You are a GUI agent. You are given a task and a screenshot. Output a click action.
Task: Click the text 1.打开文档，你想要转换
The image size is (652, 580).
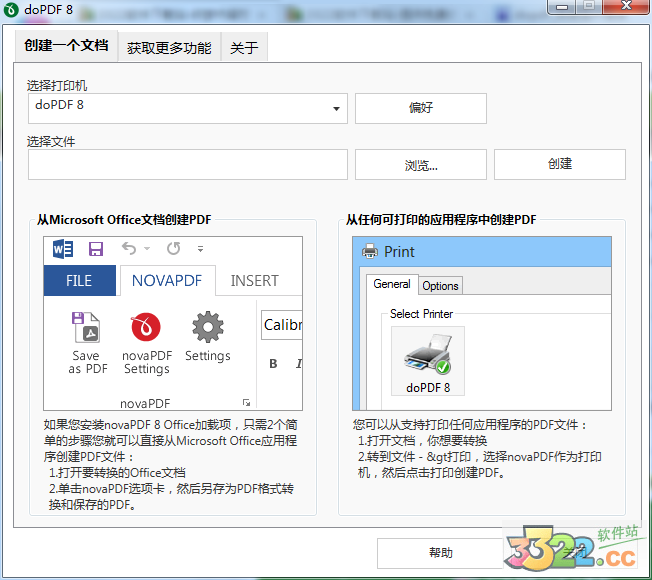(x=422, y=441)
